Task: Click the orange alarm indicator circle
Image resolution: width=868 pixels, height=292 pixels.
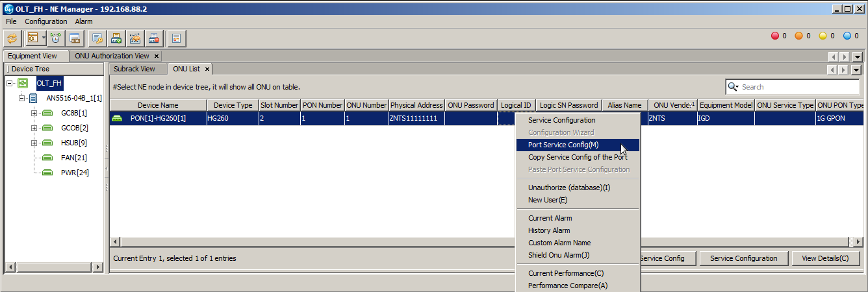Action: (799, 36)
